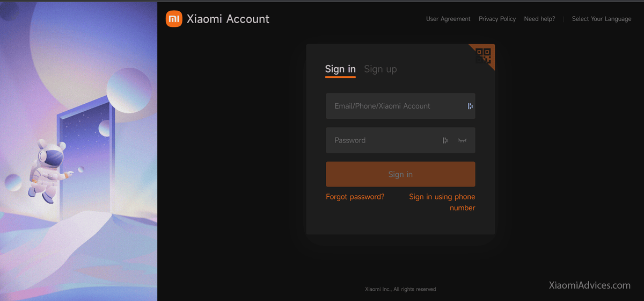Choose Sign in using phone number
Viewport: 644px width, 301px height.
(x=442, y=202)
